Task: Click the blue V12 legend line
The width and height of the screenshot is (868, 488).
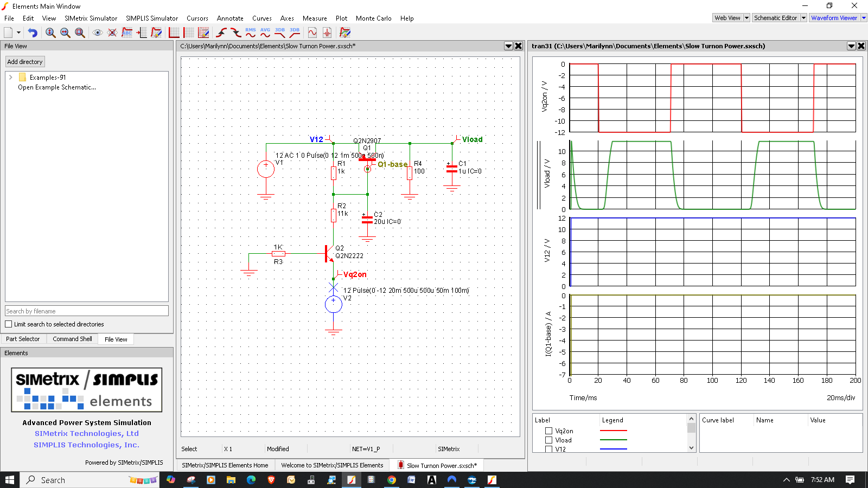Action: coord(614,449)
